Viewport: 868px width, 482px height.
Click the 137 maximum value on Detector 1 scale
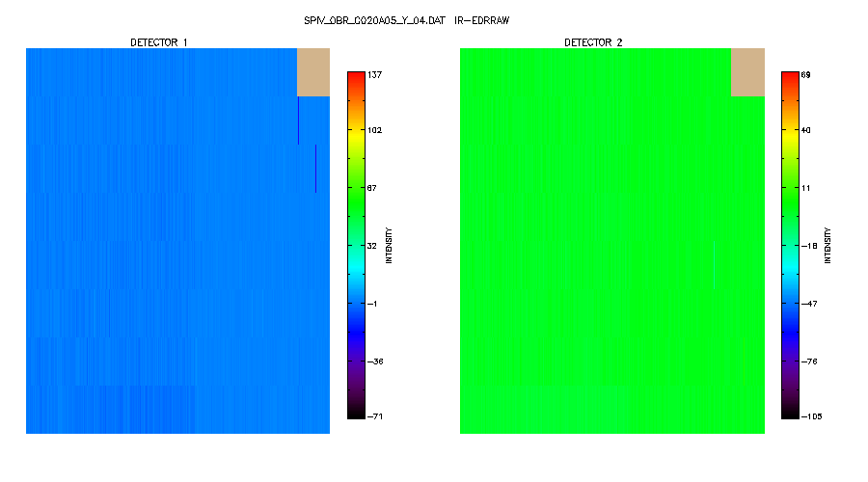tap(375, 74)
